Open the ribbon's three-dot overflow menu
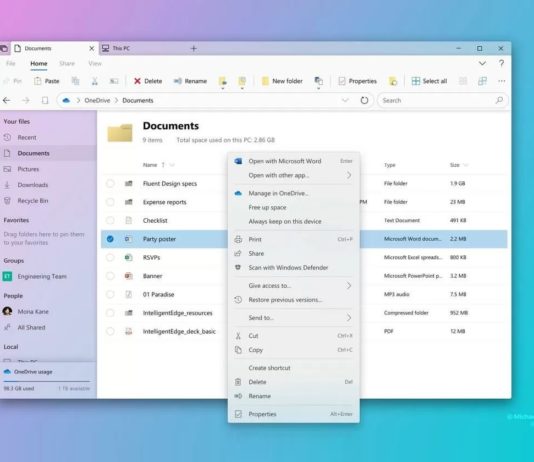Viewport: 534px width, 462px height. pos(502,81)
